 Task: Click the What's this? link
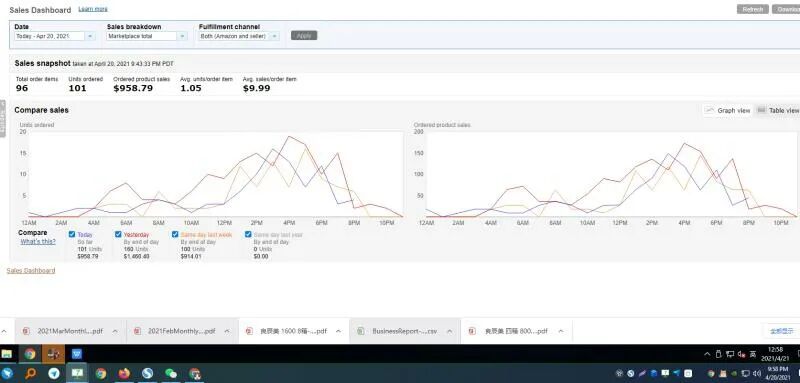pos(38,241)
